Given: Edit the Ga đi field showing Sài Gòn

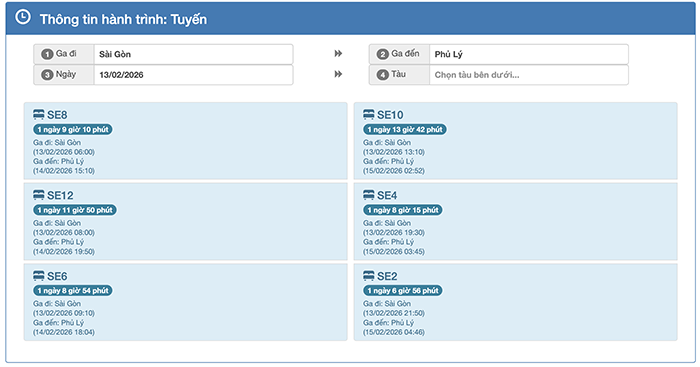Looking at the screenshot, I should click(x=193, y=54).
